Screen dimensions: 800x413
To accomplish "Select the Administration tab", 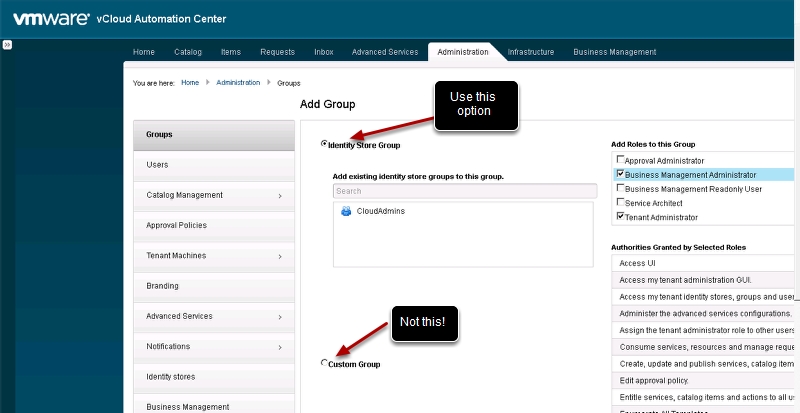I will click(463, 52).
